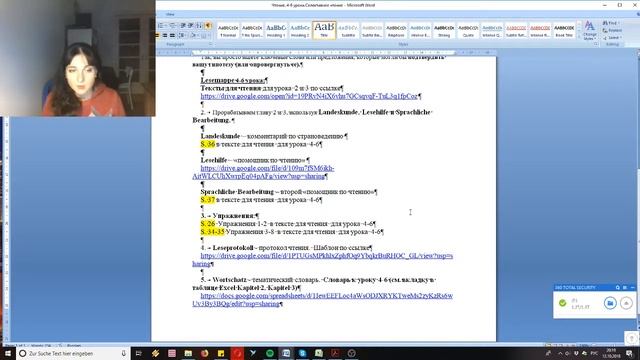
Task: Click Find in the Editing group
Action: [x=611, y=23]
